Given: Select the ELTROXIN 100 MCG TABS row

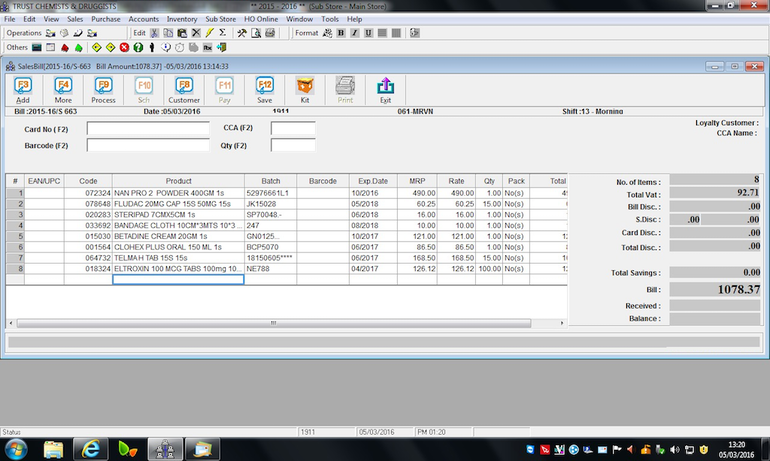Looking at the screenshot, I should pyautogui.click(x=178, y=268).
